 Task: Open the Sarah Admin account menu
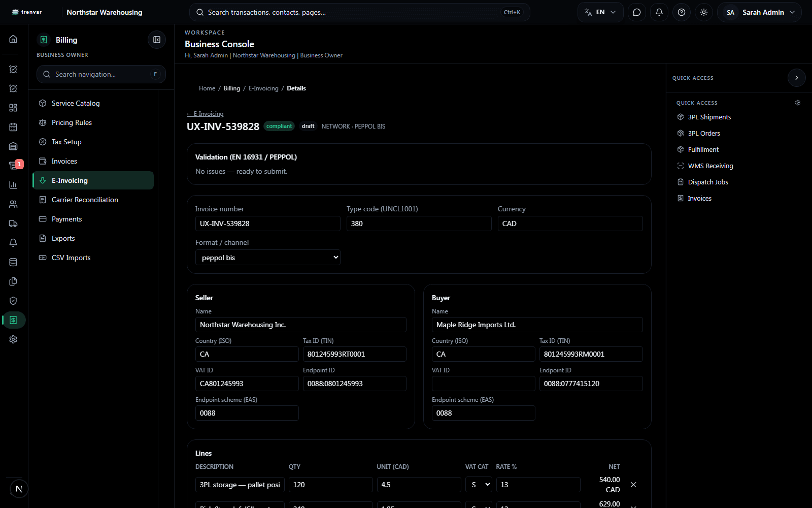pos(759,12)
